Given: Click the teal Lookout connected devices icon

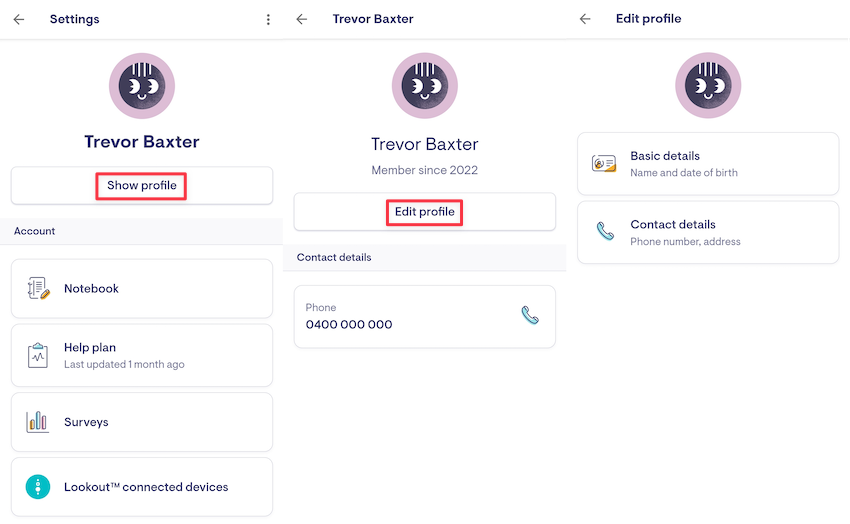Looking at the screenshot, I should point(38,487).
